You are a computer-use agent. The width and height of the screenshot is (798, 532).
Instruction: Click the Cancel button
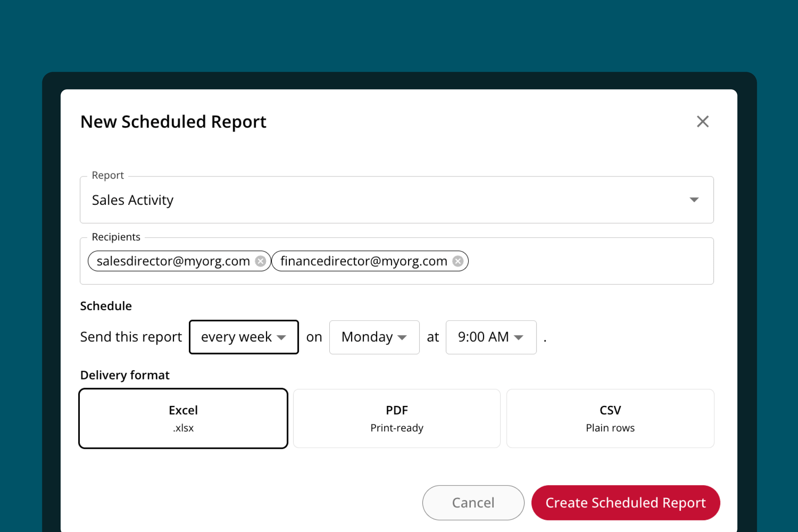tap(473, 502)
